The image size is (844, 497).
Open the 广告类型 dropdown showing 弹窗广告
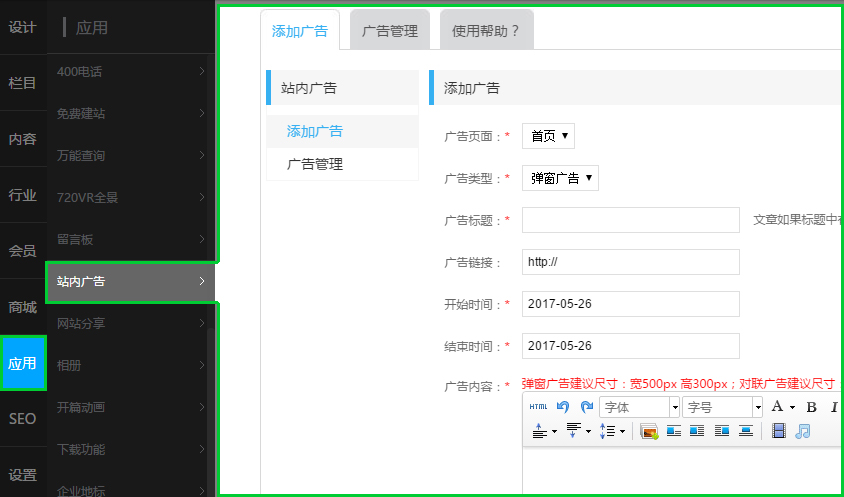point(560,179)
